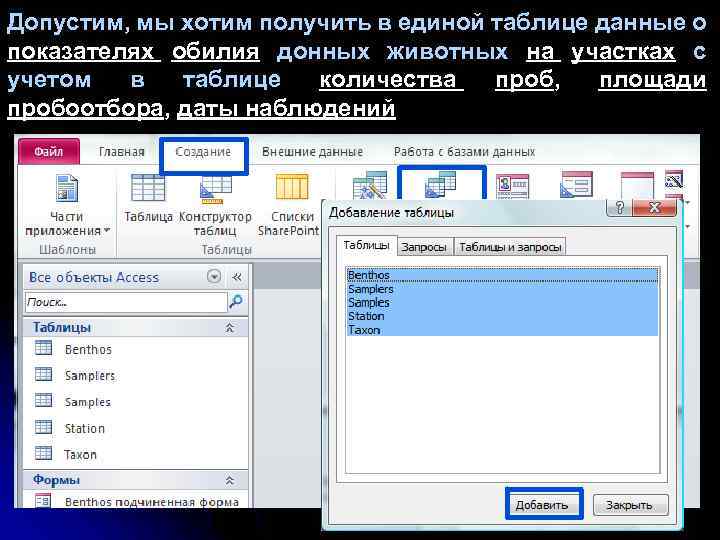The width and height of the screenshot is (720, 540).
Task: Click the dialog help question button
Action: pyautogui.click(x=619, y=208)
